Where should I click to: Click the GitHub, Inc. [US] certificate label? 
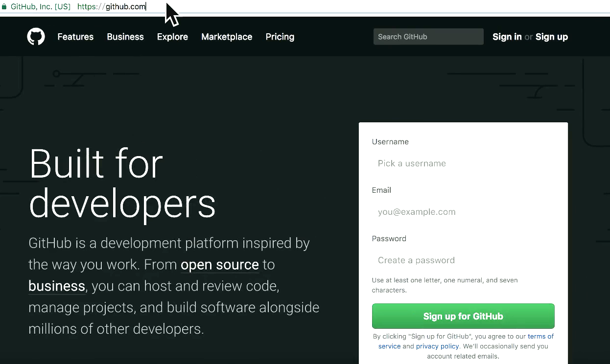point(41,7)
